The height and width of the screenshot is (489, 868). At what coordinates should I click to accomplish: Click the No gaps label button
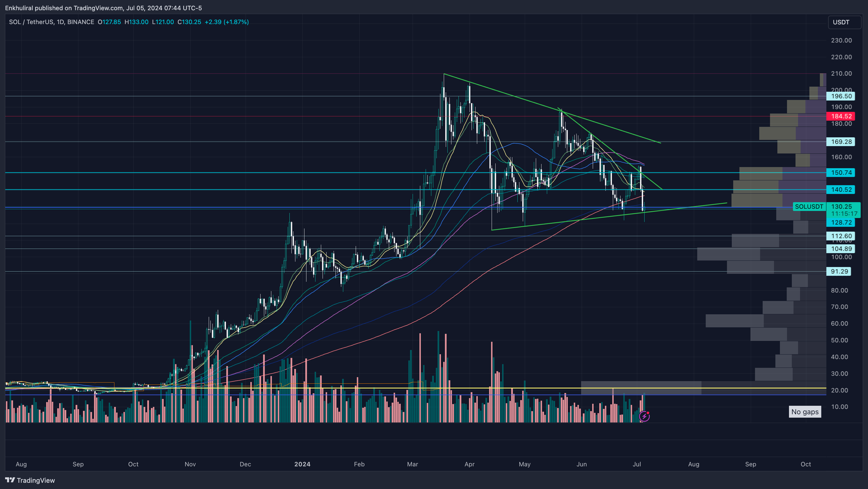805,412
